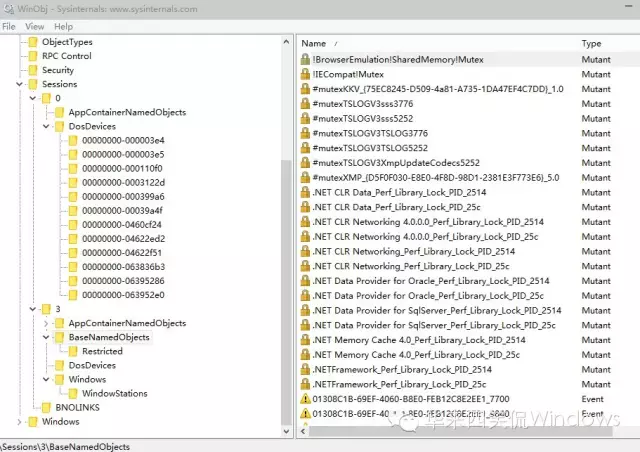Click lock icon of #mutexTSLOGV3sss5252
640x452 pixels.
305,118
